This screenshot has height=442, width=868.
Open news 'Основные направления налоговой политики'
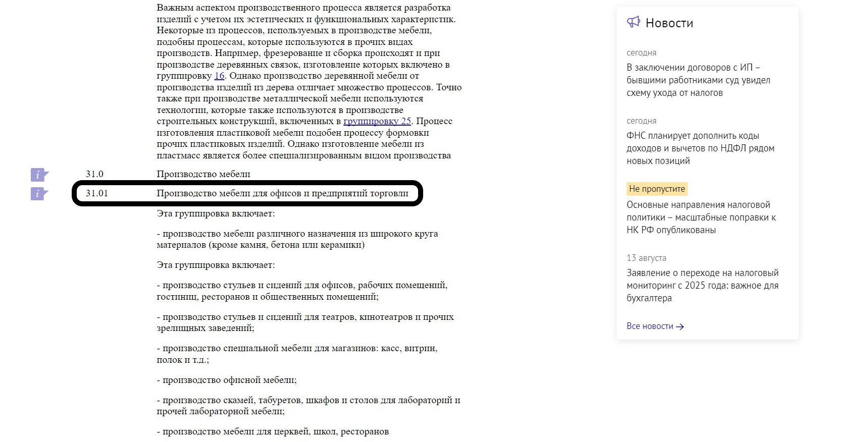[x=701, y=217]
